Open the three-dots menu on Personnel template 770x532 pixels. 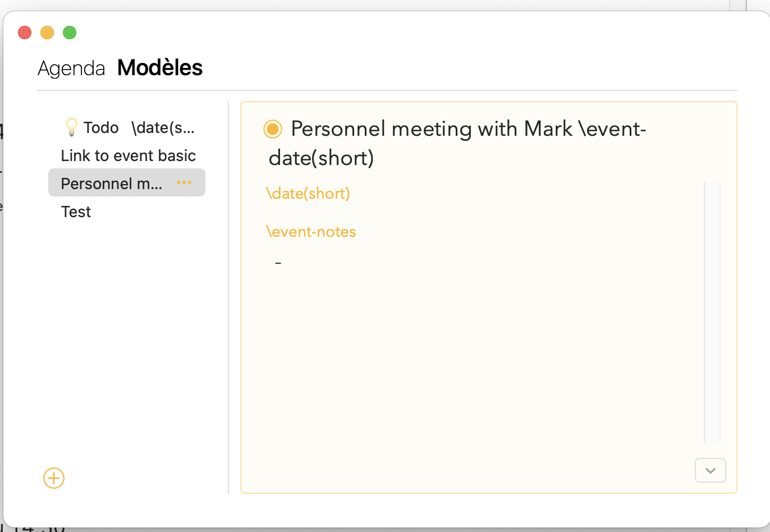click(x=184, y=182)
